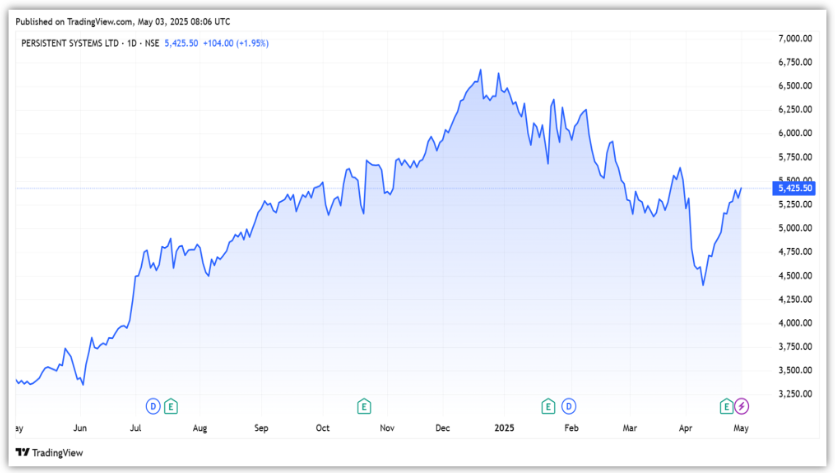The image size is (835, 473).
Task: Click the Nov label on the time axis
Action: tap(387, 428)
